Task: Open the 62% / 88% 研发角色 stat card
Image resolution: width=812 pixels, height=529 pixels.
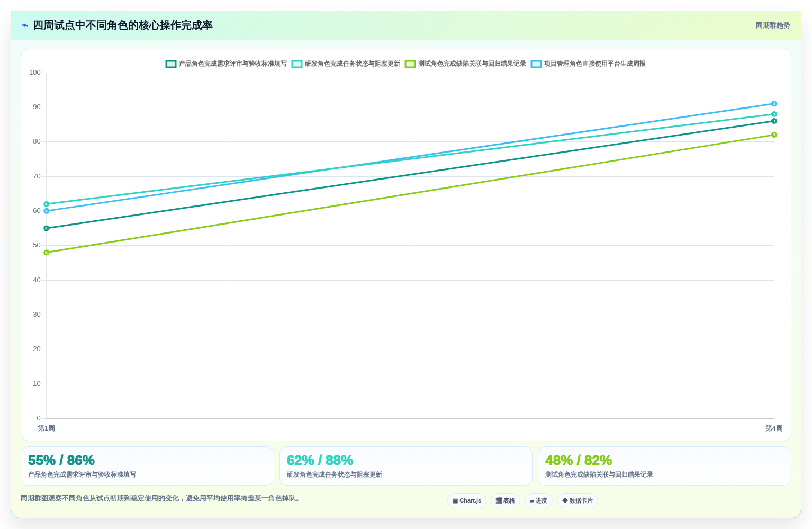Action: [406, 466]
